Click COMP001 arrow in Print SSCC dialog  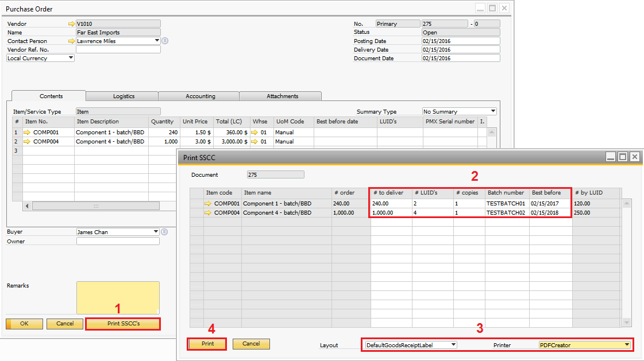[208, 204]
